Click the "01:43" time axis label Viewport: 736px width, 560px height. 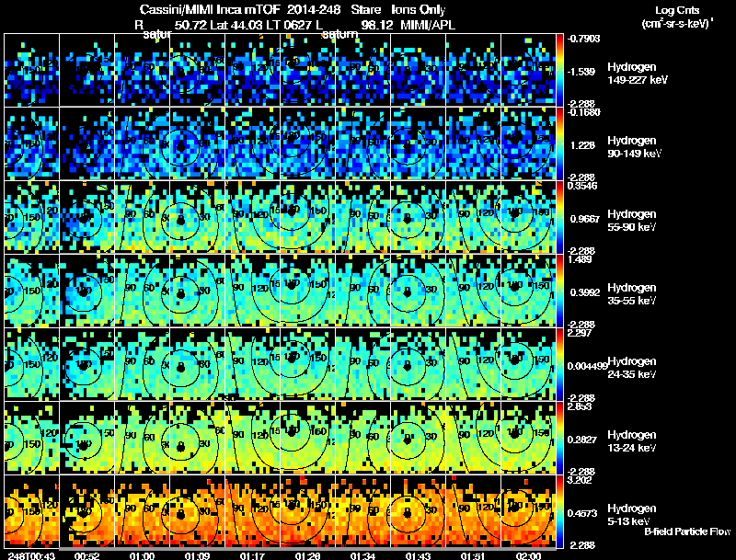[418, 555]
